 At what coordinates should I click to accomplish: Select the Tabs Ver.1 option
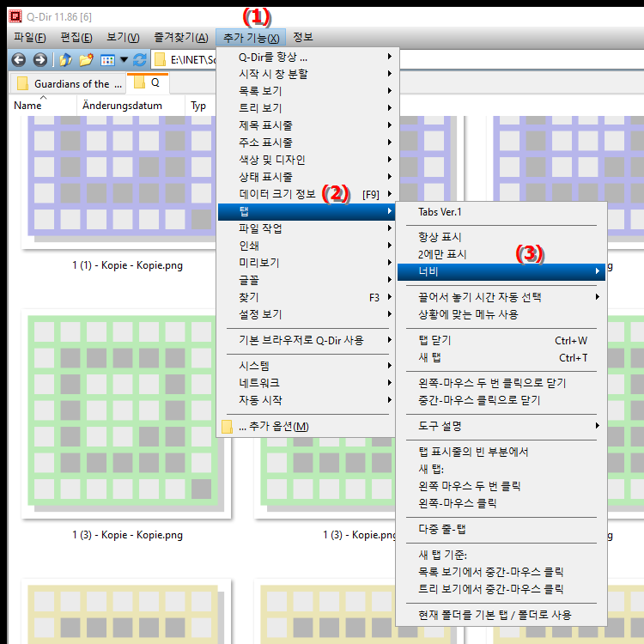pos(501,212)
